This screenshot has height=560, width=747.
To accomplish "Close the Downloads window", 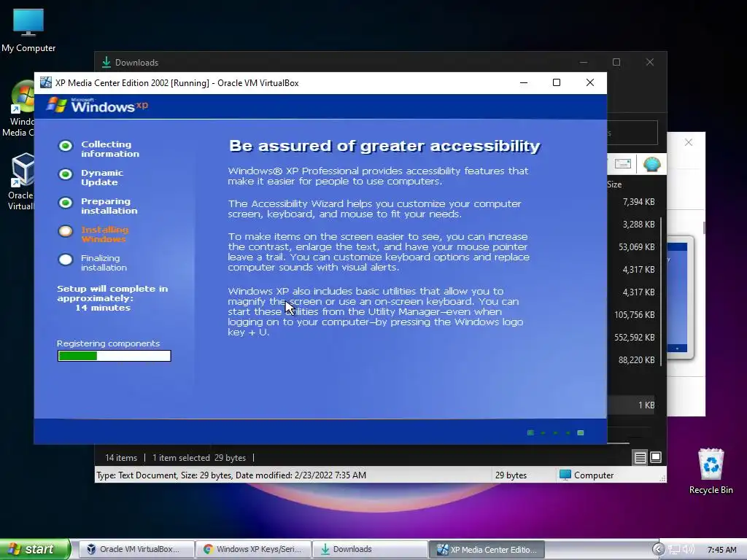I will tap(650, 62).
